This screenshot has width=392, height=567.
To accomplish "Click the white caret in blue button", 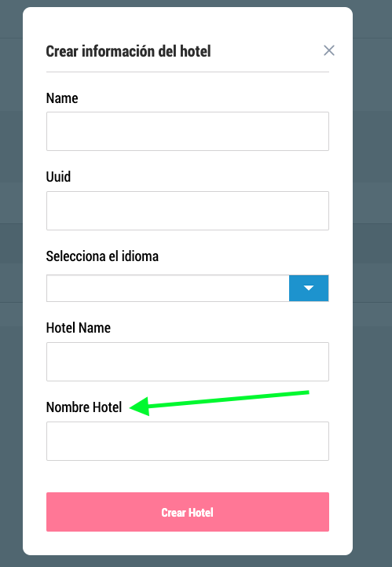I will pos(309,288).
